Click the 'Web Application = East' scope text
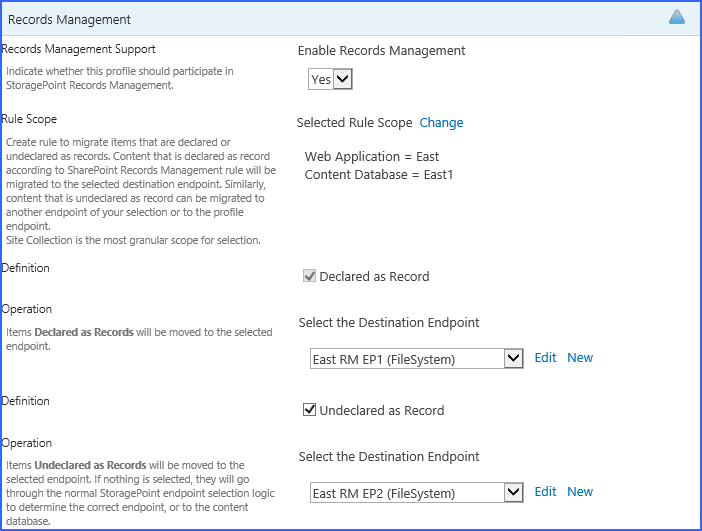The width and height of the screenshot is (702, 531). [372, 157]
